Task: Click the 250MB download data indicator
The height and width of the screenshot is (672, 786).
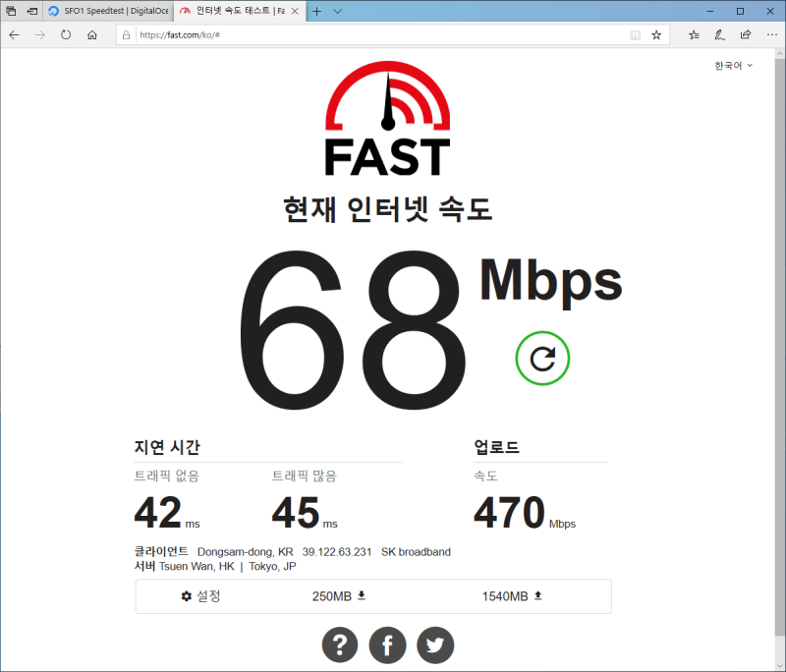Action: 338,595
